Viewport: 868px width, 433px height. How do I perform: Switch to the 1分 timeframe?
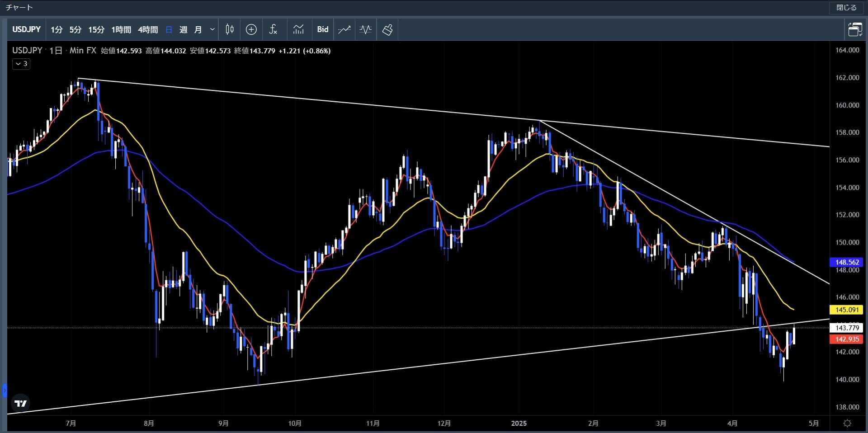57,29
